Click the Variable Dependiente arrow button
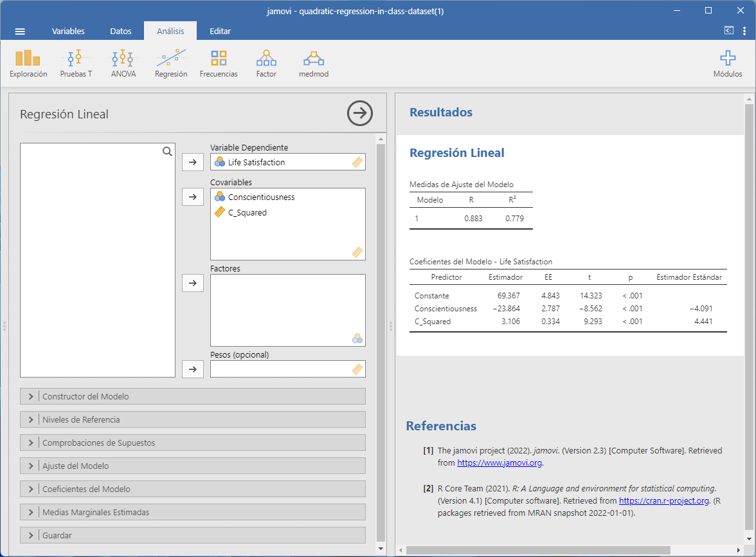 (x=193, y=162)
